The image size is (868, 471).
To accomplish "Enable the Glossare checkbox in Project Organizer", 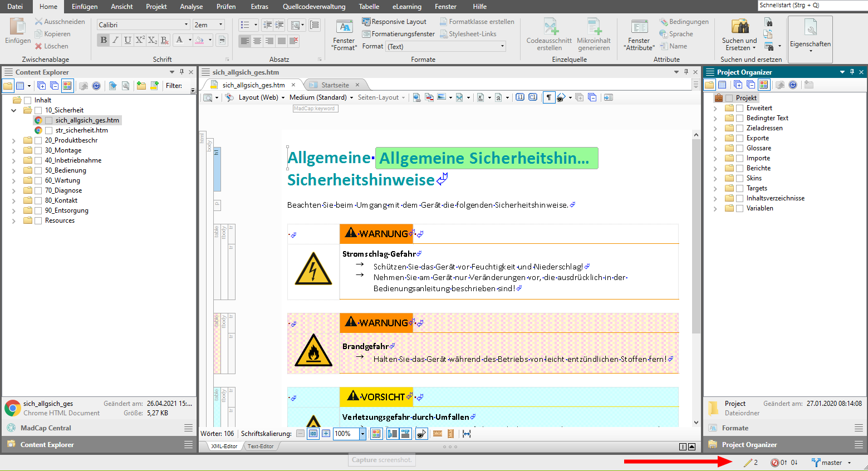I will click(x=740, y=148).
